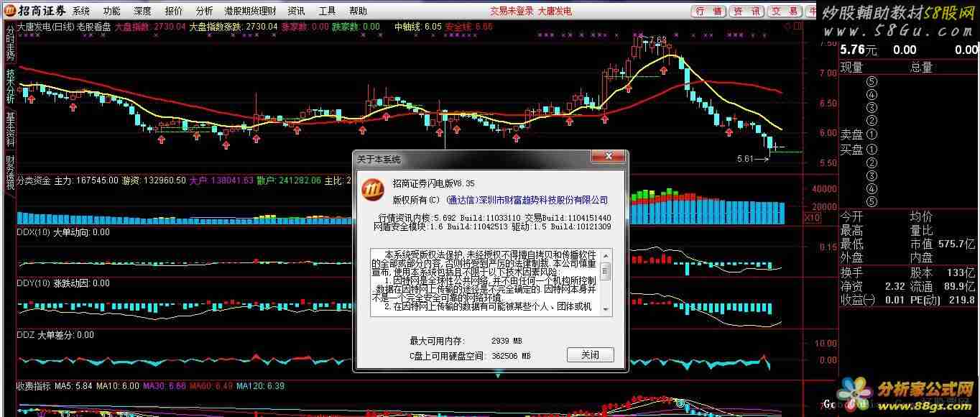Click the MA5: 5.84 readout
This screenshot has height=417, width=980.
[73, 386]
